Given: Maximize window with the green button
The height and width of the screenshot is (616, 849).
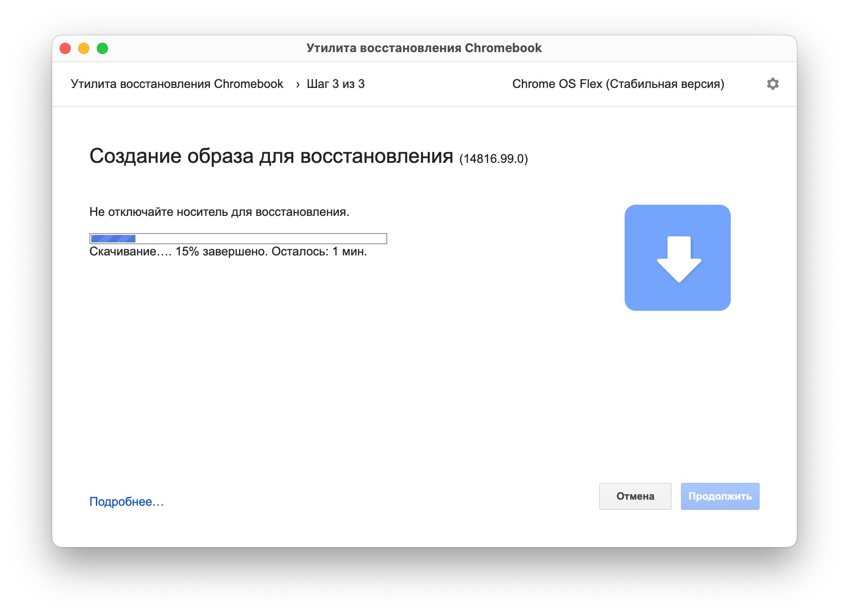Looking at the screenshot, I should tap(102, 48).
